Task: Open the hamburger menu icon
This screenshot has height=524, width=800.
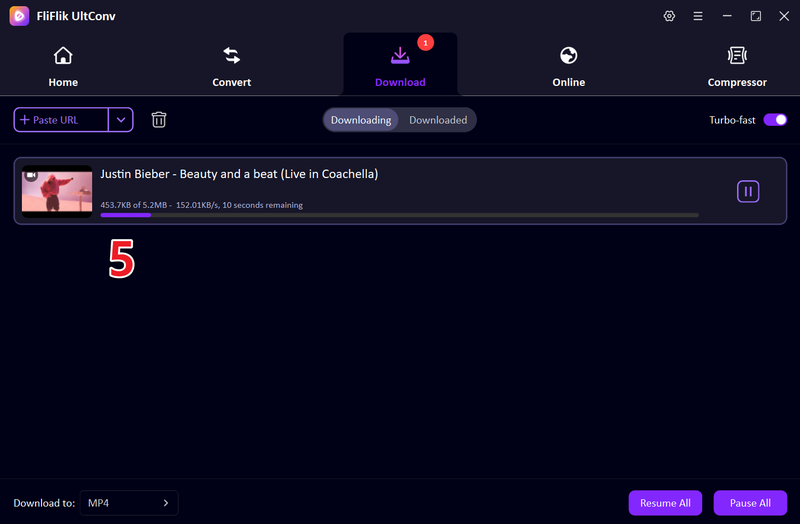Action: pos(697,16)
